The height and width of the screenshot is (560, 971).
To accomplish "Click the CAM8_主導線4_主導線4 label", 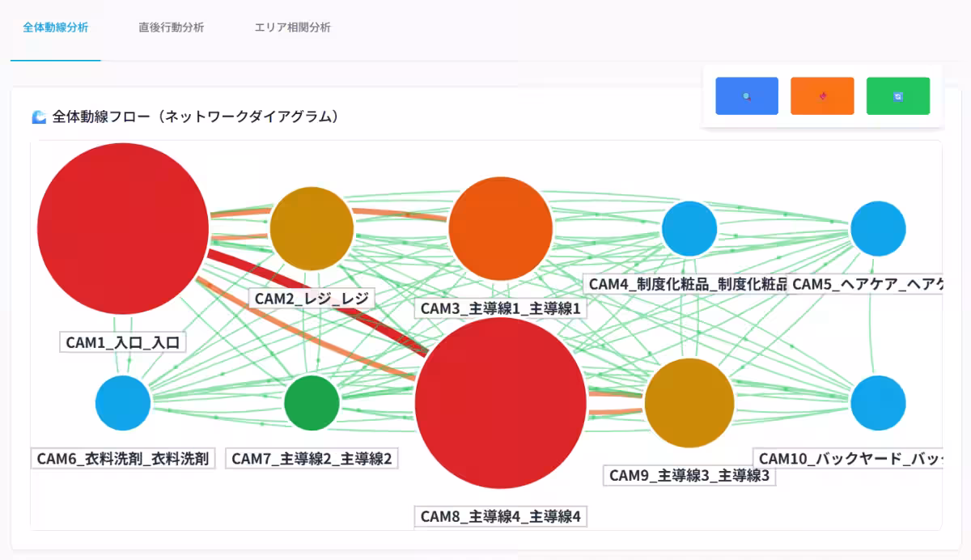I will [x=500, y=516].
